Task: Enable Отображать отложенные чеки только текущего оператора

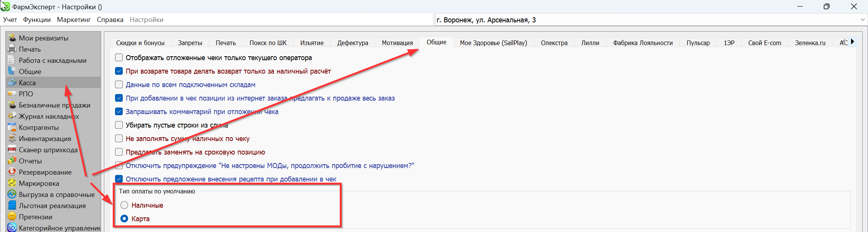Action: (x=119, y=58)
